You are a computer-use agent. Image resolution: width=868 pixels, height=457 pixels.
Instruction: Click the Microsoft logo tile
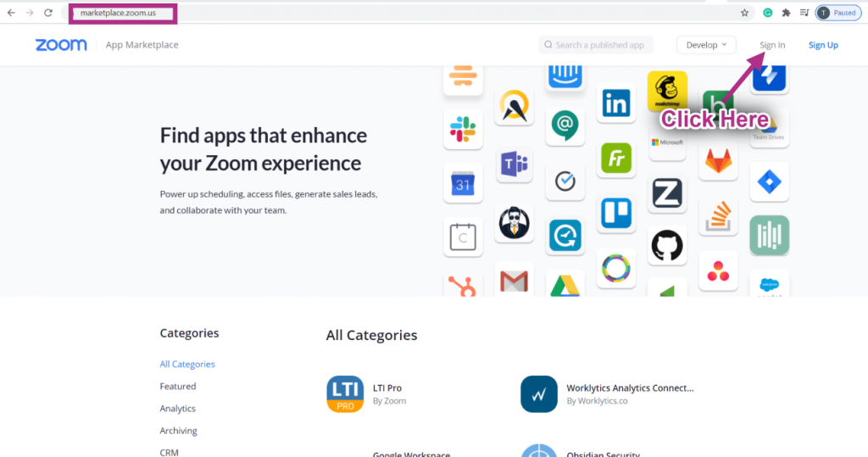point(667,142)
